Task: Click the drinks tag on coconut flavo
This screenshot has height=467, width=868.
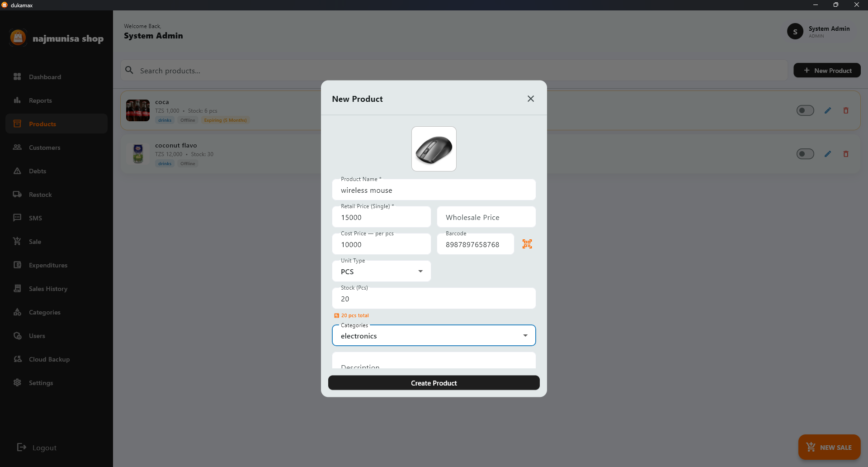Action: (165, 164)
